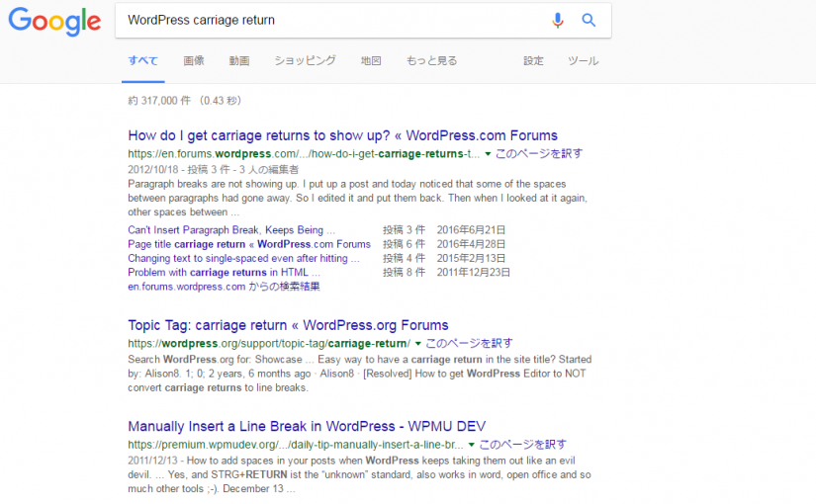
Task: Expand the もっと見る menu
Action: point(431,61)
